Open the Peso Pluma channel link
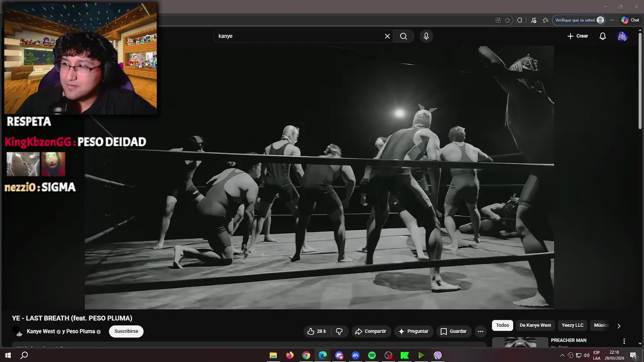 click(80, 331)
